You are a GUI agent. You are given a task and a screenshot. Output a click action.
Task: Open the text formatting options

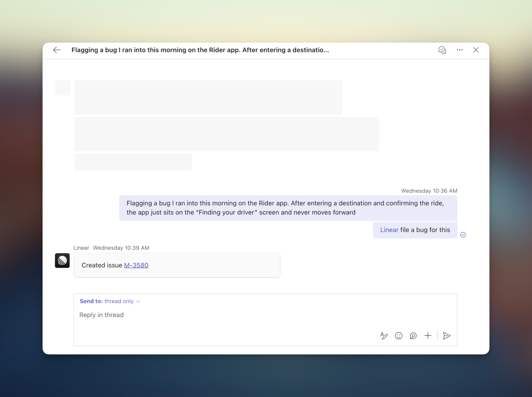pyautogui.click(x=384, y=336)
